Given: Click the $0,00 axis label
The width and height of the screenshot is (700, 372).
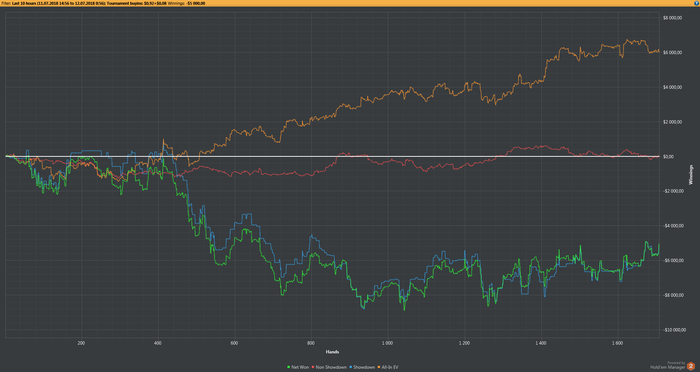Looking at the screenshot, I should point(668,156).
